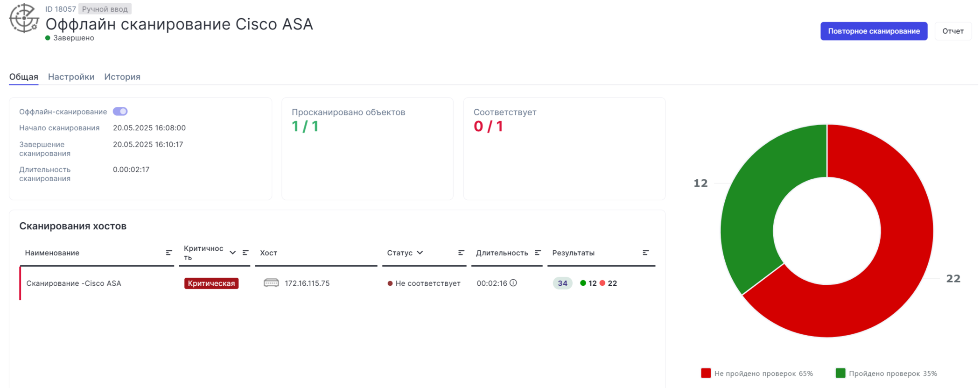Click the host device icon near 172.16.115.75
The width and height of the screenshot is (980, 388).
coord(271,283)
